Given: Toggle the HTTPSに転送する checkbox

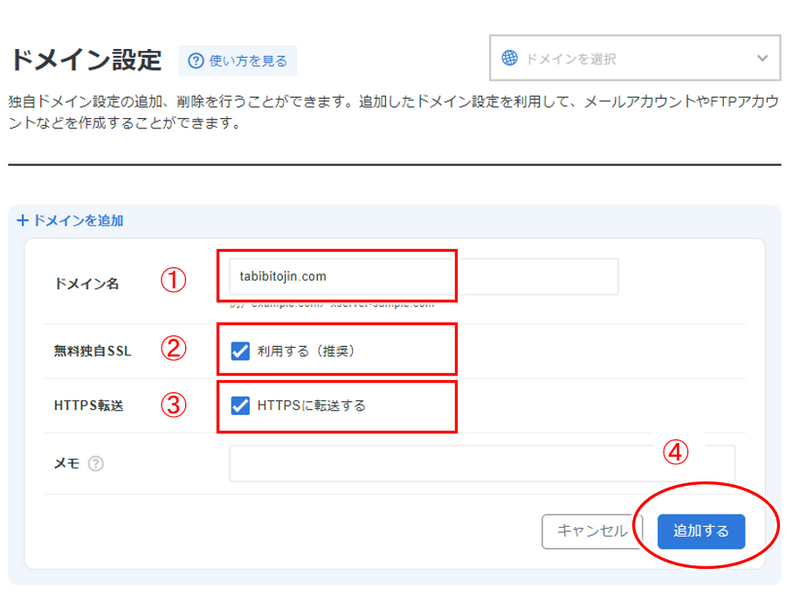Looking at the screenshot, I should click(240, 406).
